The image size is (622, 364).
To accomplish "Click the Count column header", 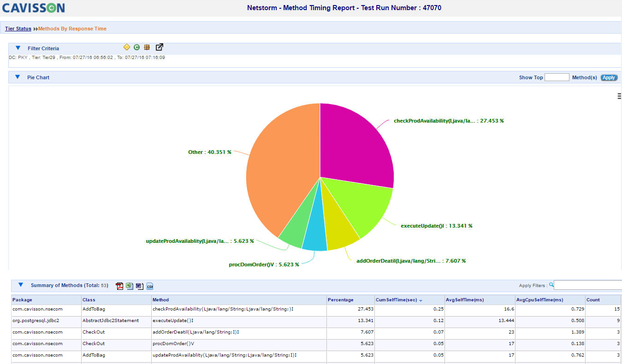I will coord(603,299).
